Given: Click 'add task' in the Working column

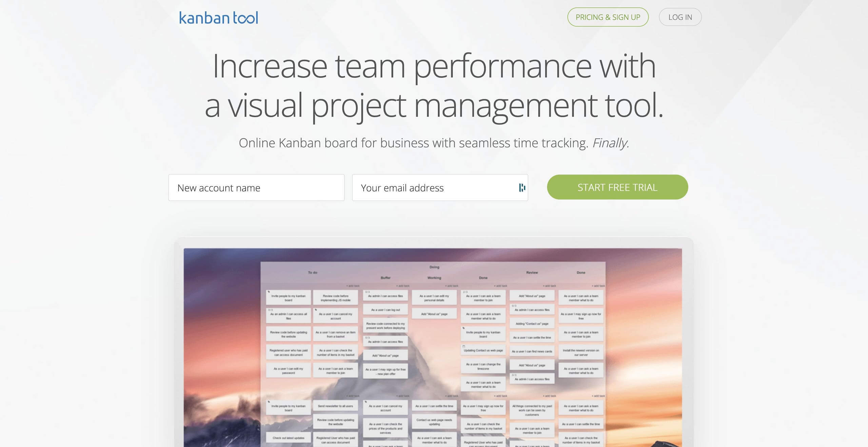Looking at the screenshot, I should click(452, 286).
